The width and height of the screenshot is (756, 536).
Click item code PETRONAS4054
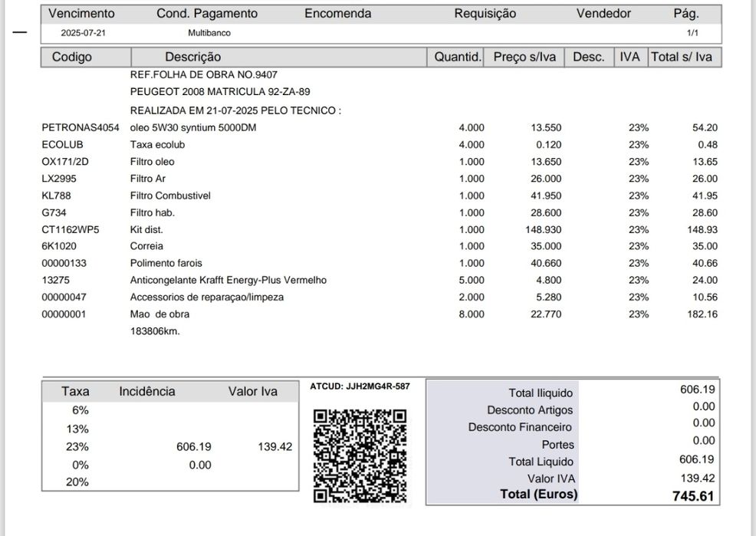tap(81, 128)
